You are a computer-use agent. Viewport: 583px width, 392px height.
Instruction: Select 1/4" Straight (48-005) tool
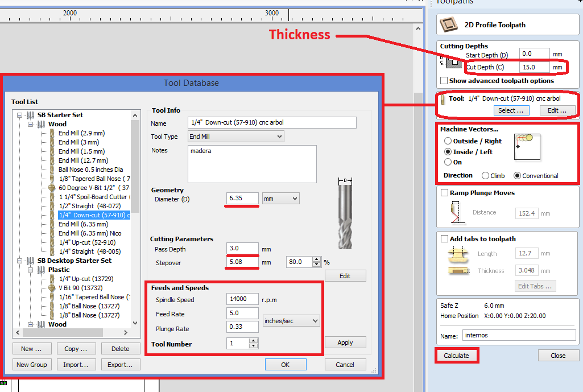coord(90,251)
